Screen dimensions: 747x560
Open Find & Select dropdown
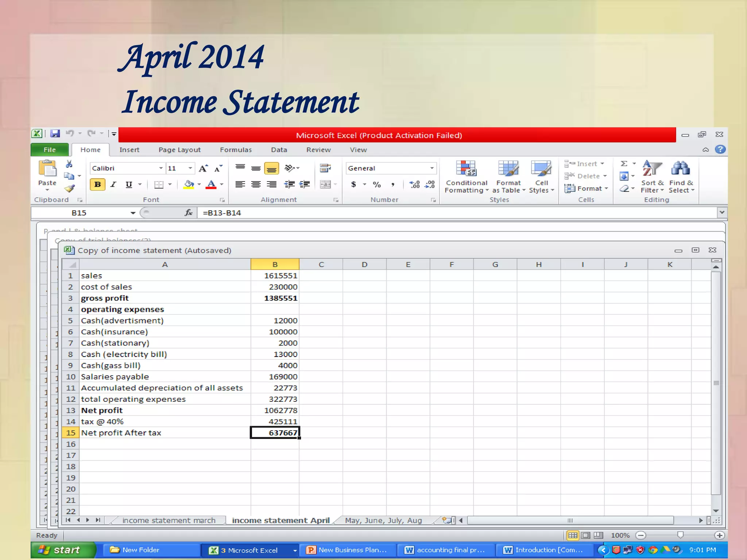click(681, 177)
